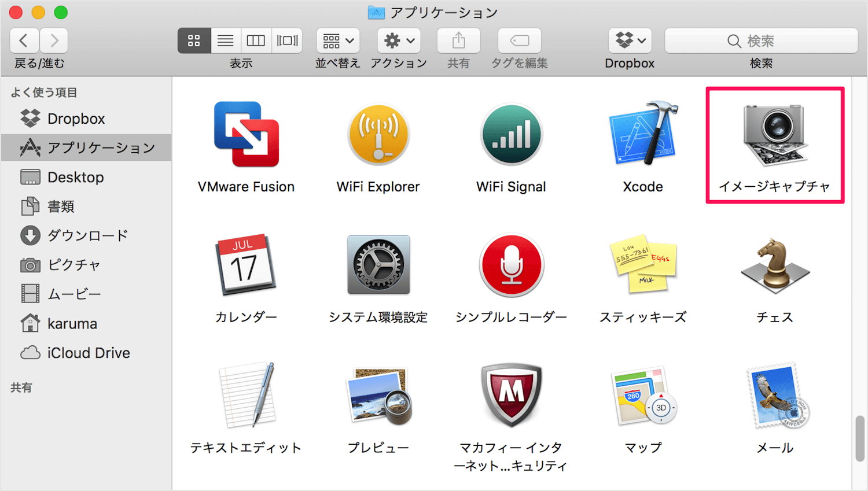Open the Dropbox toolbar dropdown
The height and width of the screenshot is (491, 868).
[630, 40]
